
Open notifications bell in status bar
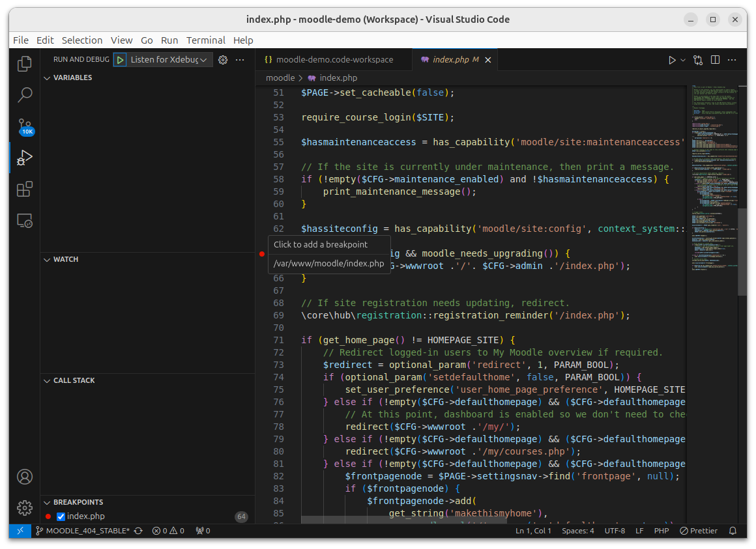point(733,531)
